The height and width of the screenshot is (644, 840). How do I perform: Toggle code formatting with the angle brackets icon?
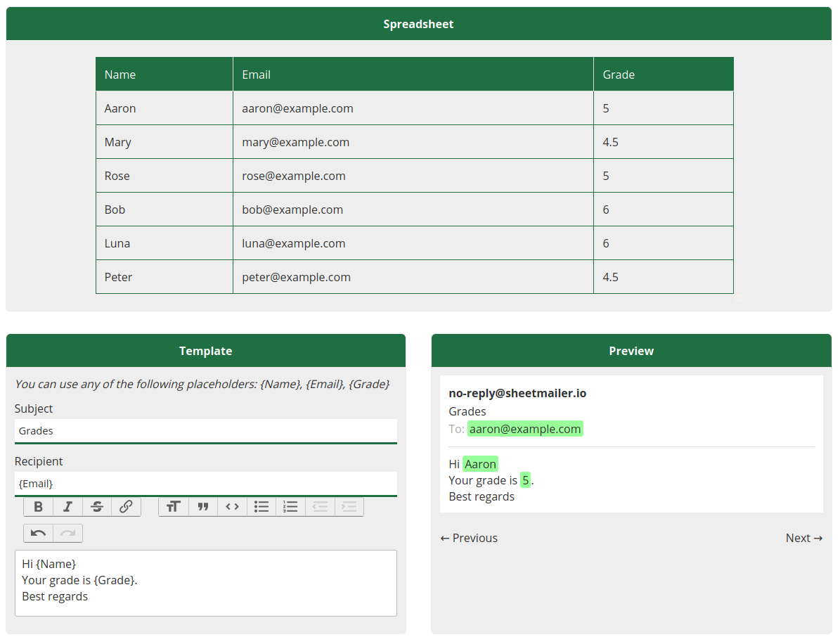click(233, 507)
